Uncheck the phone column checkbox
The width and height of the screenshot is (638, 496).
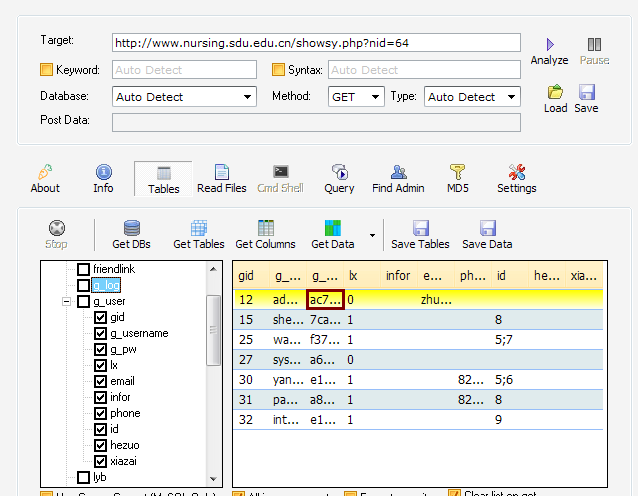101,413
